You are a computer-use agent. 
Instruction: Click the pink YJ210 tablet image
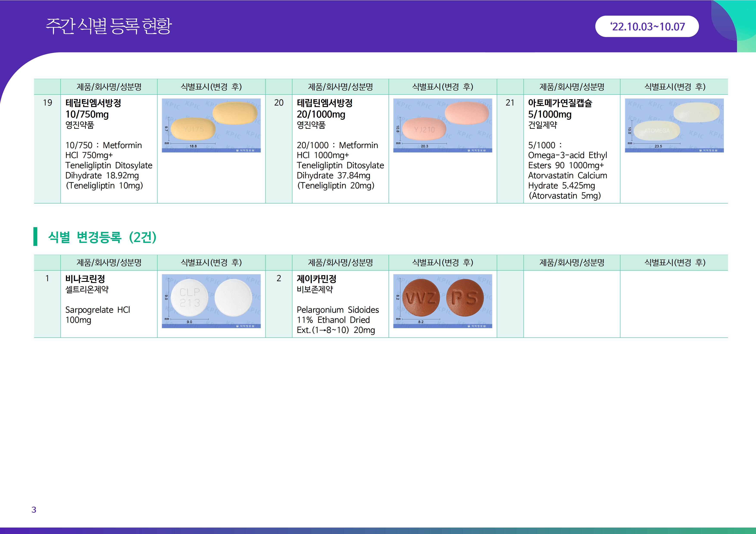point(442,125)
